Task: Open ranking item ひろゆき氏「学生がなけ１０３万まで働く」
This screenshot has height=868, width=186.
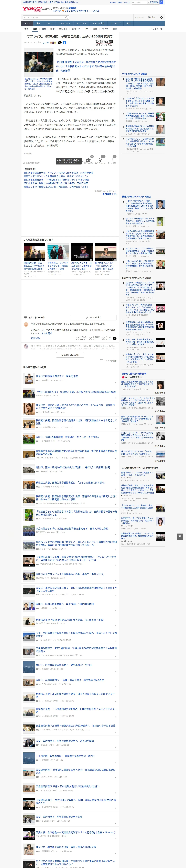Action: click(x=140, y=102)
